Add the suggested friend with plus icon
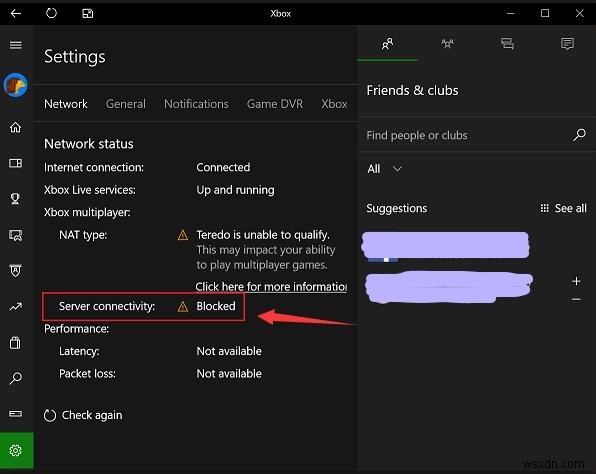Viewport: 596px width, 474px height. 576,281
